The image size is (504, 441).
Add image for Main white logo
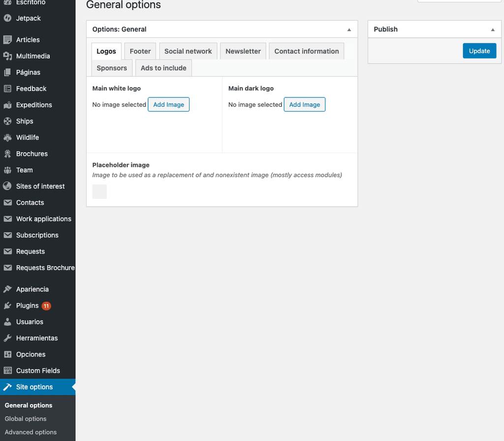click(x=168, y=104)
